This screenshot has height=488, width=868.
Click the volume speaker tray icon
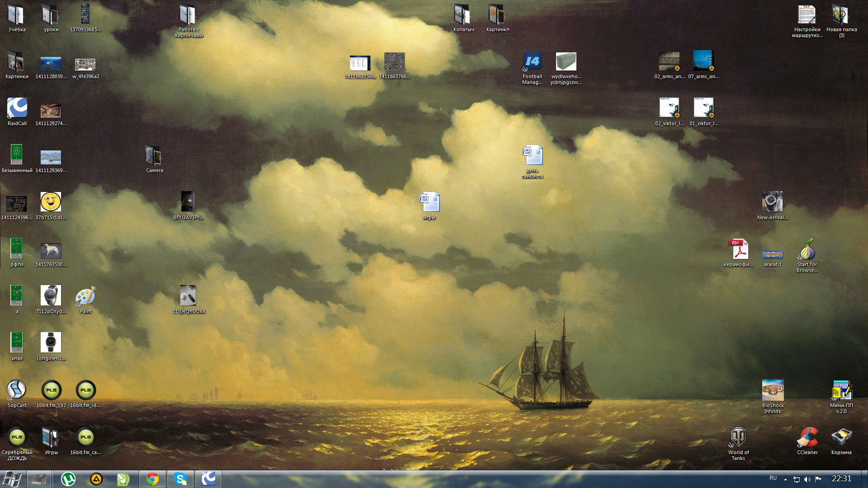pos(807,479)
